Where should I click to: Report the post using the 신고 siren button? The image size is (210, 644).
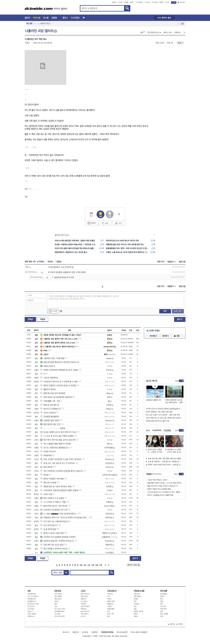[x=118, y=223]
